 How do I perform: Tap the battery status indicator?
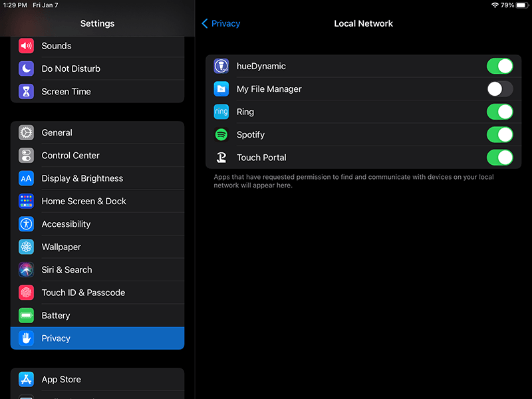point(522,5)
